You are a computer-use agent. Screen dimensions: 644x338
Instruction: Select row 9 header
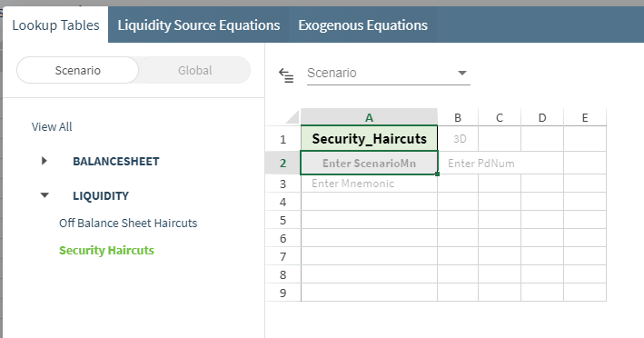pos(283,293)
